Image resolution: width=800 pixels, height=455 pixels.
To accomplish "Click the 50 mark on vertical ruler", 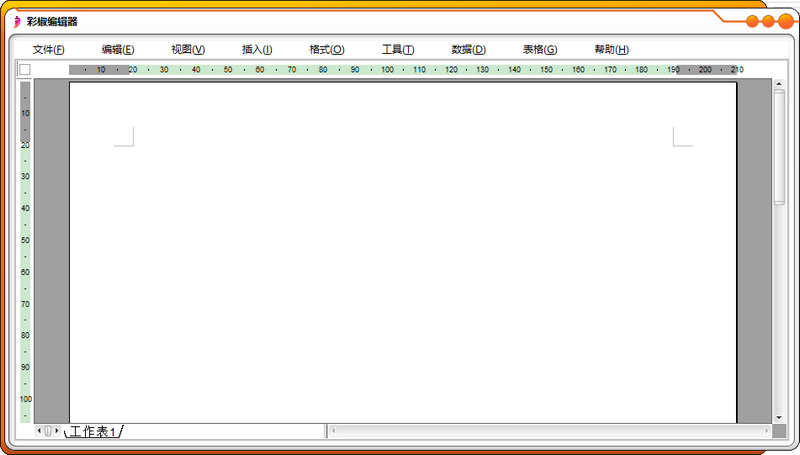I will coord(25,240).
